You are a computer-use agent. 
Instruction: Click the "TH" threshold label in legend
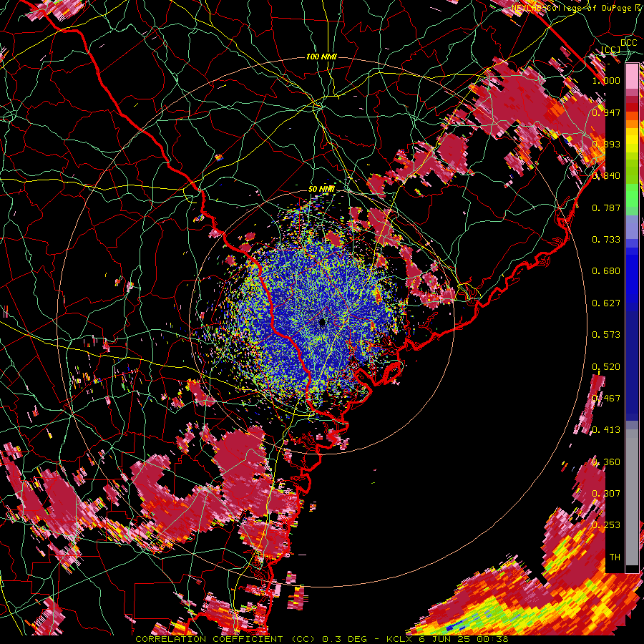(615, 557)
